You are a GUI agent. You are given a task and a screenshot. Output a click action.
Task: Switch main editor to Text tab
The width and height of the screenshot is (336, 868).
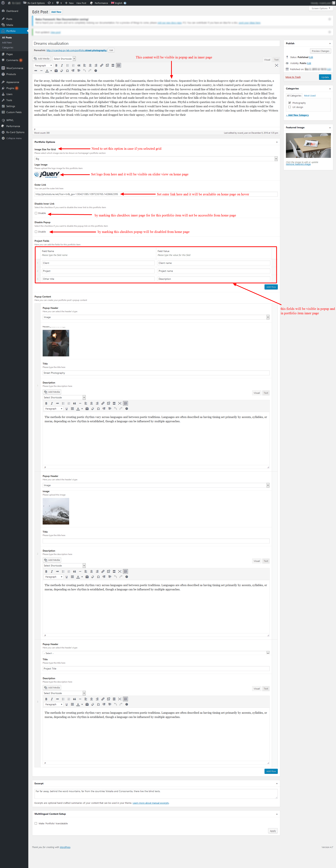point(276,60)
